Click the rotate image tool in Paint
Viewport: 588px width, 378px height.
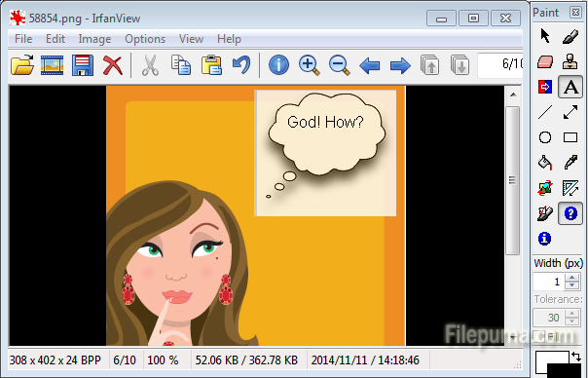545,188
